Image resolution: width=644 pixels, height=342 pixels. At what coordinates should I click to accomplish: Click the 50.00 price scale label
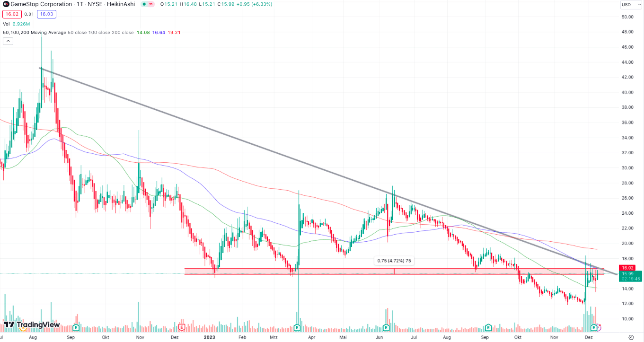point(627,17)
